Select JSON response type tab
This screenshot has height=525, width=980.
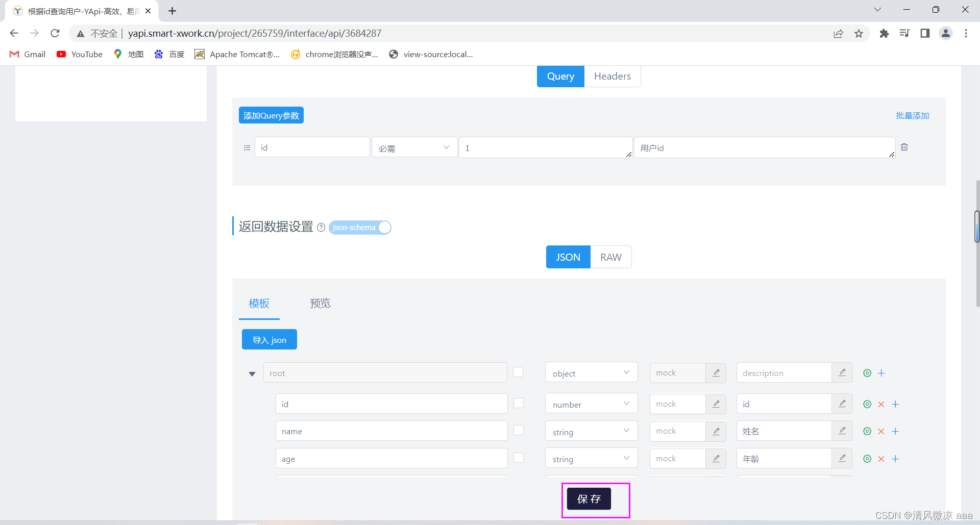point(568,257)
